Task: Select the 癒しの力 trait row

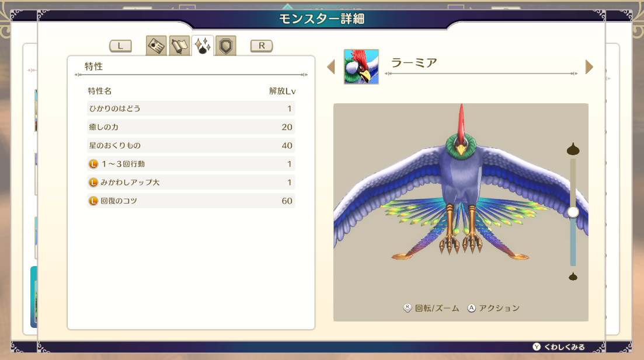Action: (x=191, y=127)
